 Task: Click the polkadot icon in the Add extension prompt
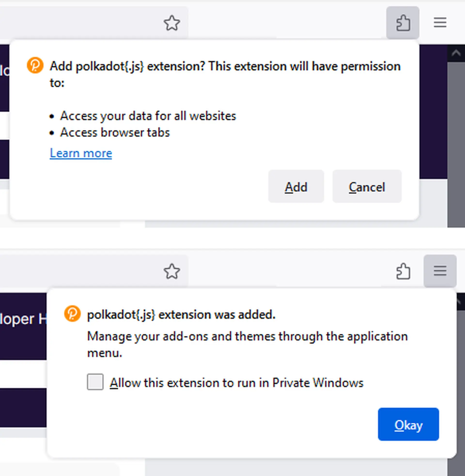click(35, 65)
